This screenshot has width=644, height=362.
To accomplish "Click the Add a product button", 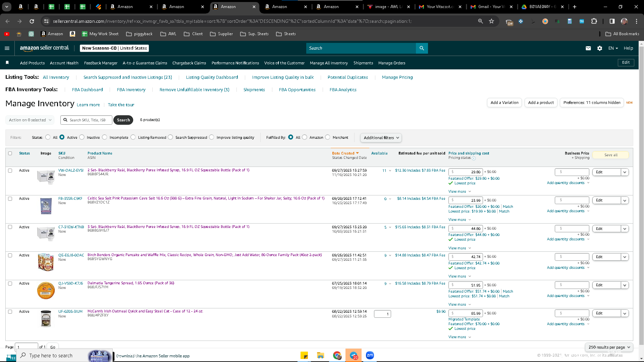I will pos(541,103).
